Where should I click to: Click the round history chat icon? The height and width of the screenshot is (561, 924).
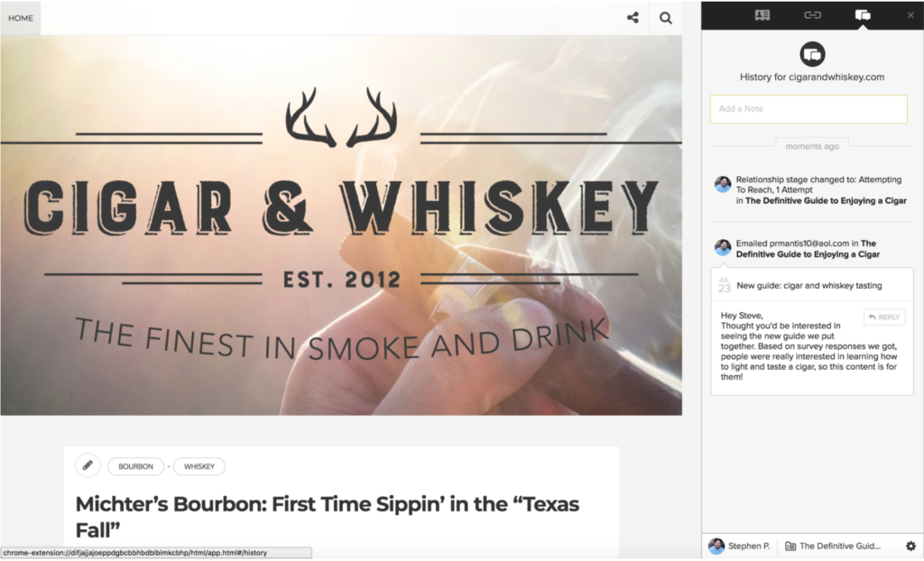point(812,54)
